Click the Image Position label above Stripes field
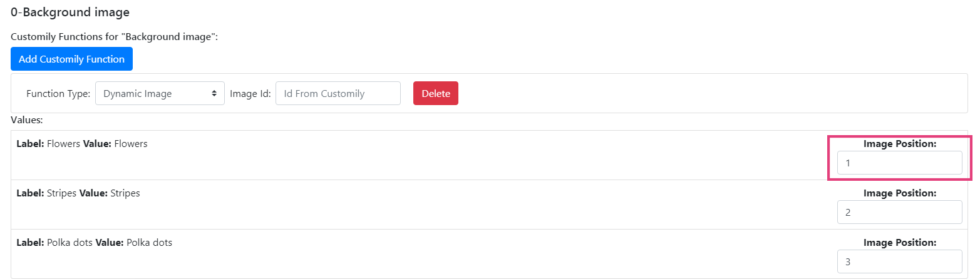 [899, 193]
